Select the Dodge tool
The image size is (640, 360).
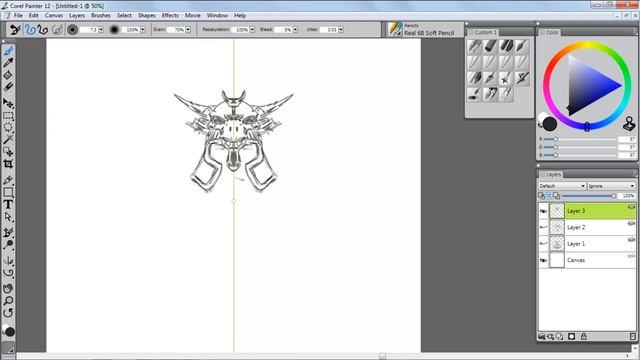tap(8, 245)
